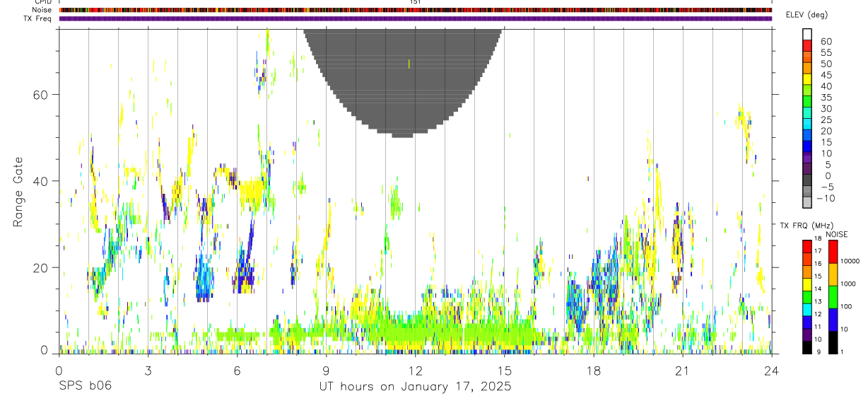Click the green segment of NOISE color bar

(833, 297)
